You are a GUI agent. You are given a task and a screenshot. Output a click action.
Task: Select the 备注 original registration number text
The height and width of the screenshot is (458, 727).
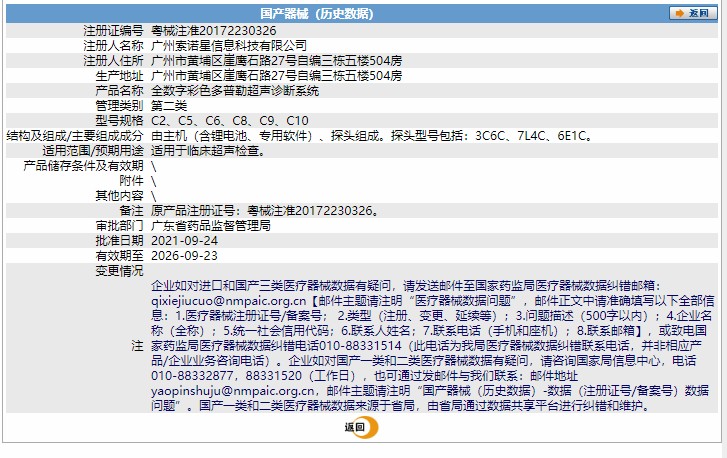[x=265, y=210]
